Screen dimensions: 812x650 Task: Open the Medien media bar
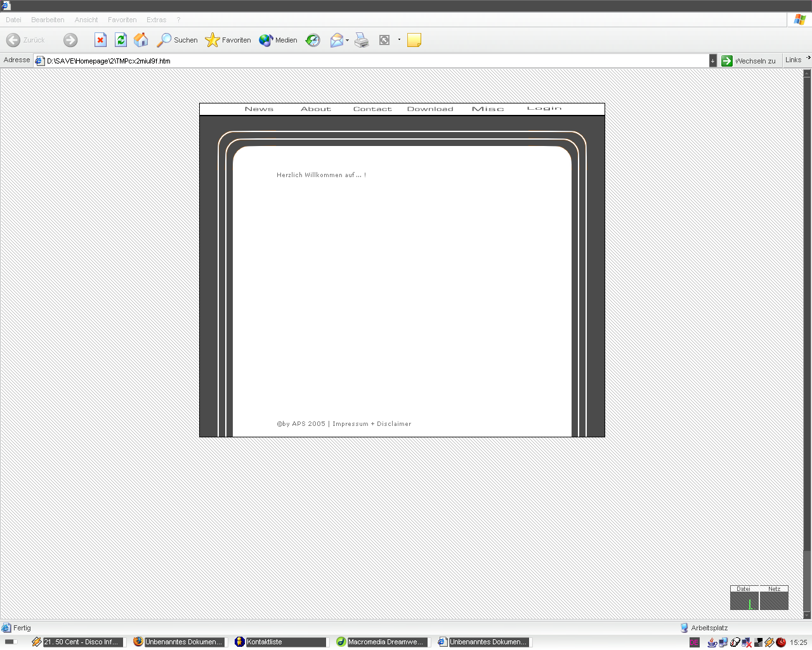278,40
